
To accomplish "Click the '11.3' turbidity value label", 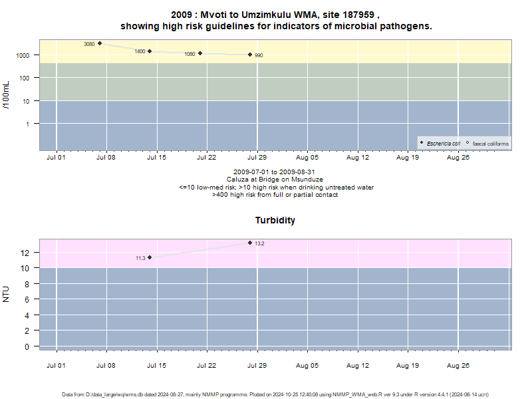I will click(140, 258).
